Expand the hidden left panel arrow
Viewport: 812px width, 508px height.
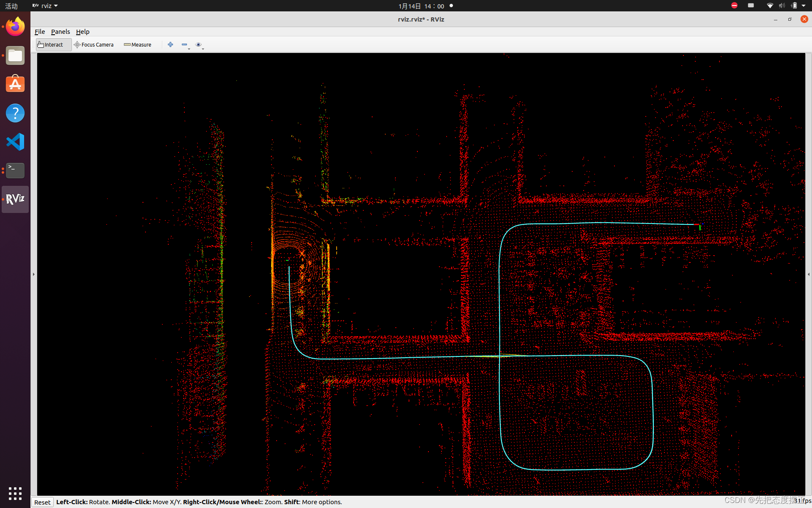(x=34, y=274)
